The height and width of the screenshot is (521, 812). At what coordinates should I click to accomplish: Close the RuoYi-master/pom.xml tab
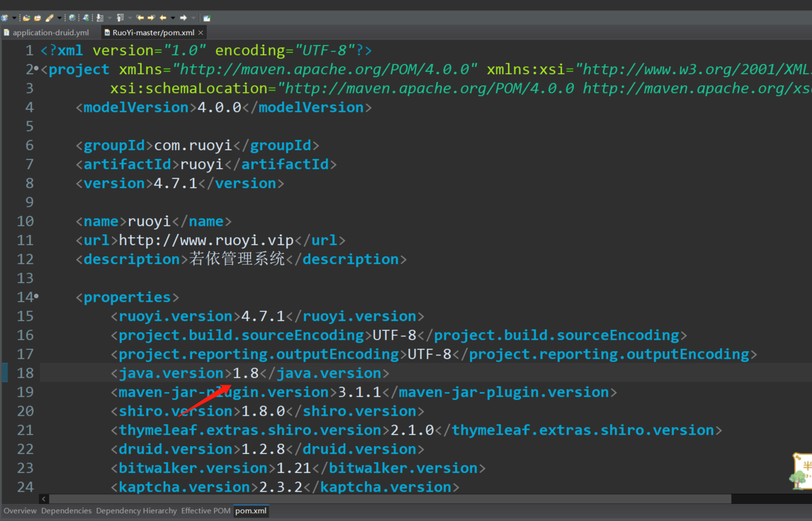[x=201, y=32]
